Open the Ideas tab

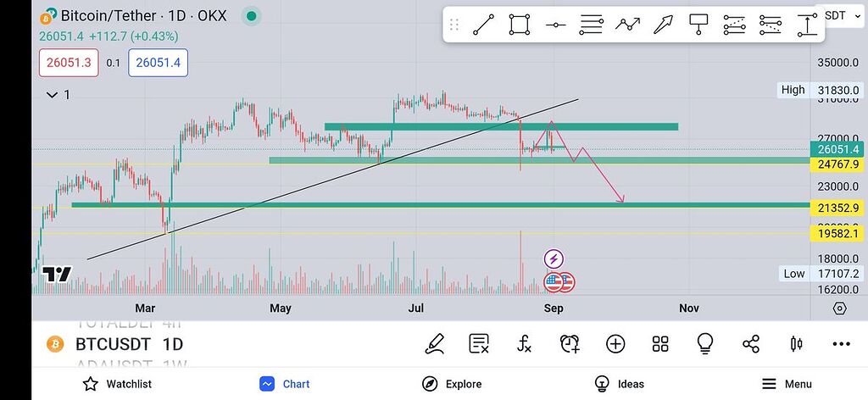pos(619,384)
